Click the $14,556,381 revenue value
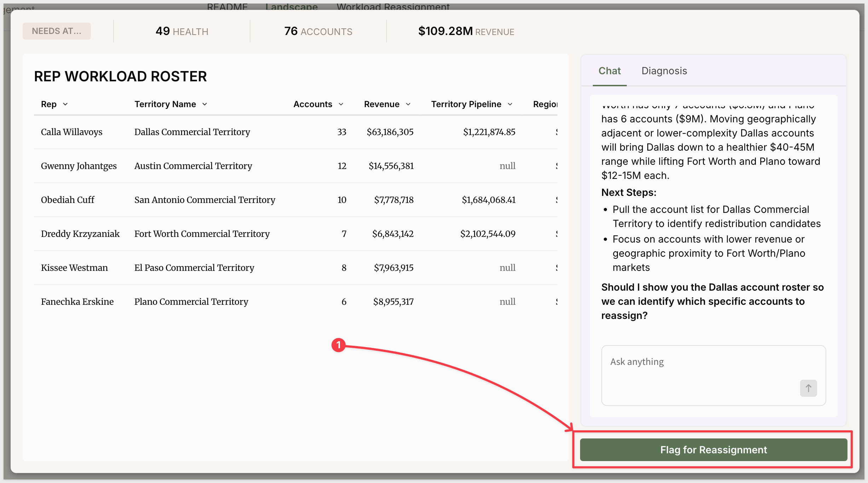868x483 pixels. point(391,166)
